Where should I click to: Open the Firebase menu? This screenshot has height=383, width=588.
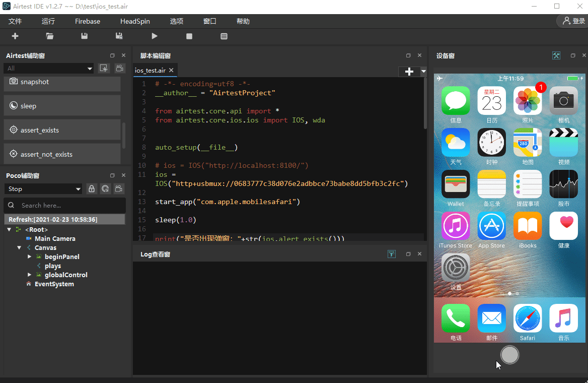(x=88, y=21)
